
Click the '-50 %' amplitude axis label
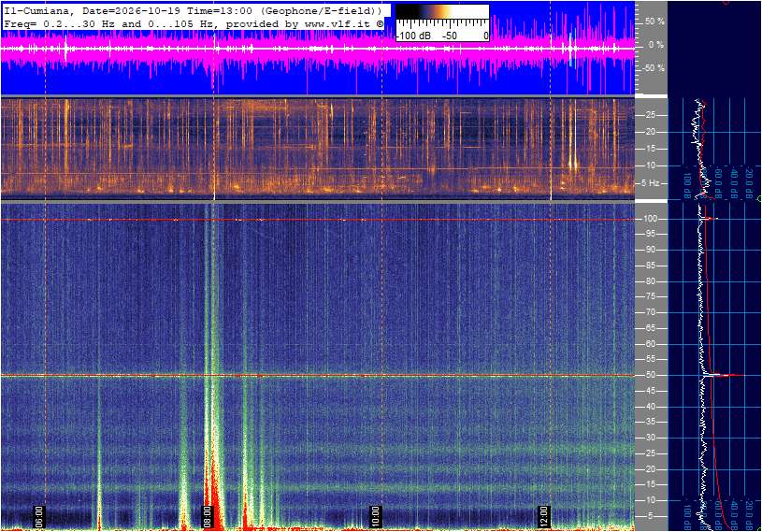[x=654, y=68]
